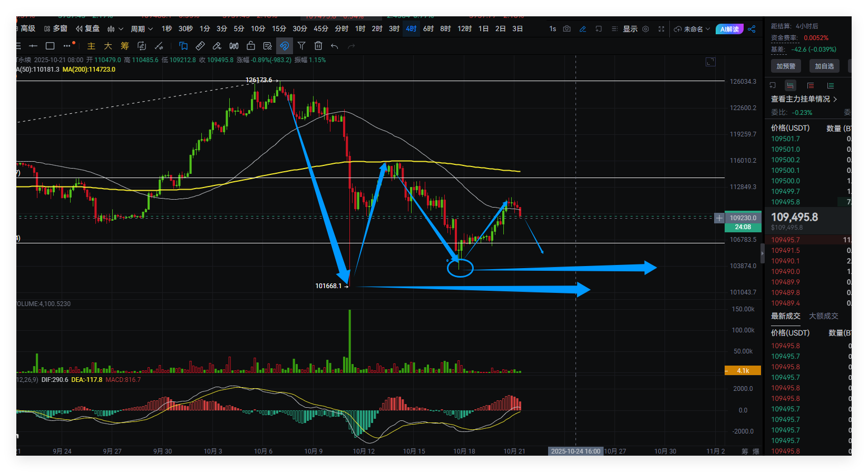868x472 pixels.
Task: Take a chart snapshot with the camera icon
Action: pos(567,29)
